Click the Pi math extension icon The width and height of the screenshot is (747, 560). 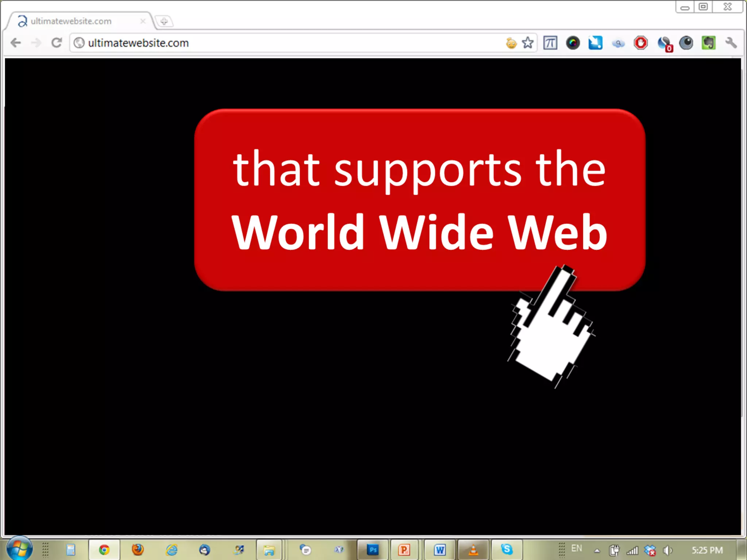[x=550, y=43]
